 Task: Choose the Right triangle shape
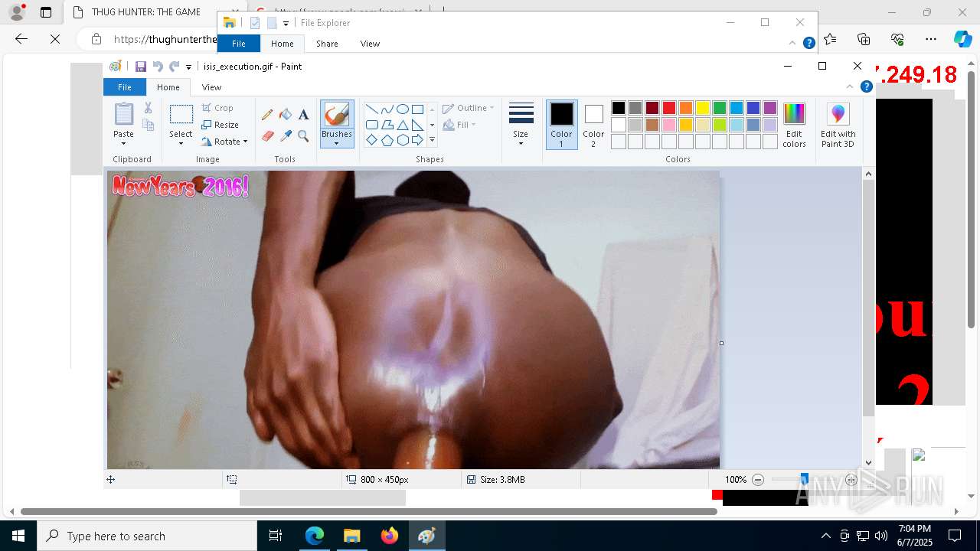pos(417,125)
